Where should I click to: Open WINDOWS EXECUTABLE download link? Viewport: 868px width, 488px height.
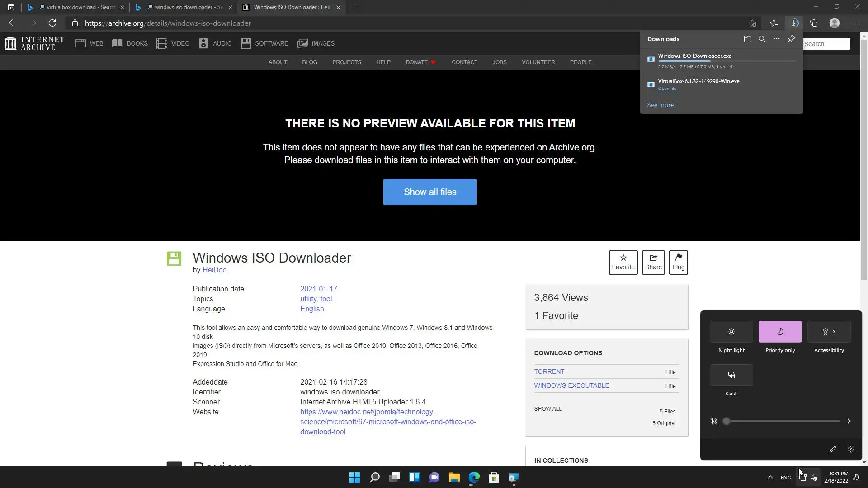571,385
